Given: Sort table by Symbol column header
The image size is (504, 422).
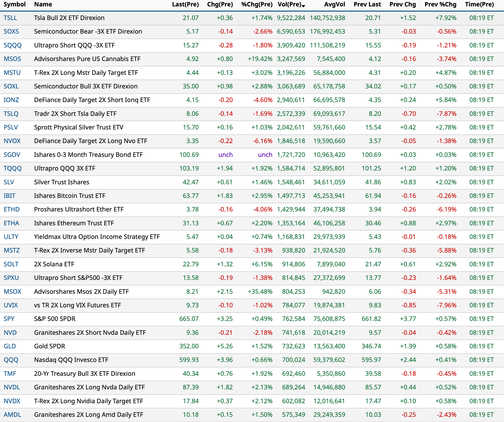Looking at the screenshot, I should [15, 4].
